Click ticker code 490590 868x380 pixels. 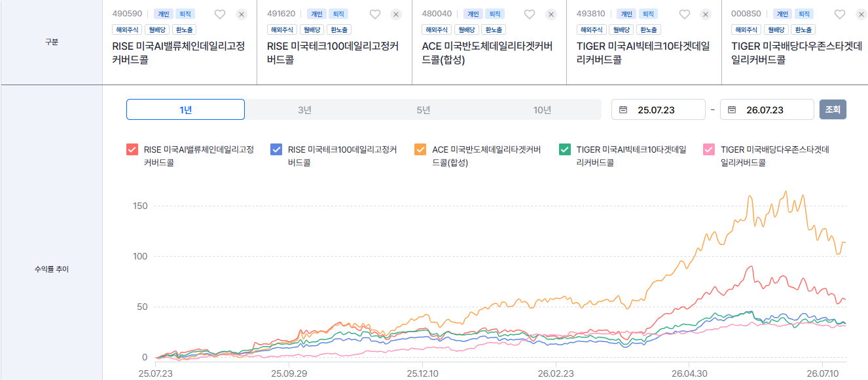tap(127, 14)
